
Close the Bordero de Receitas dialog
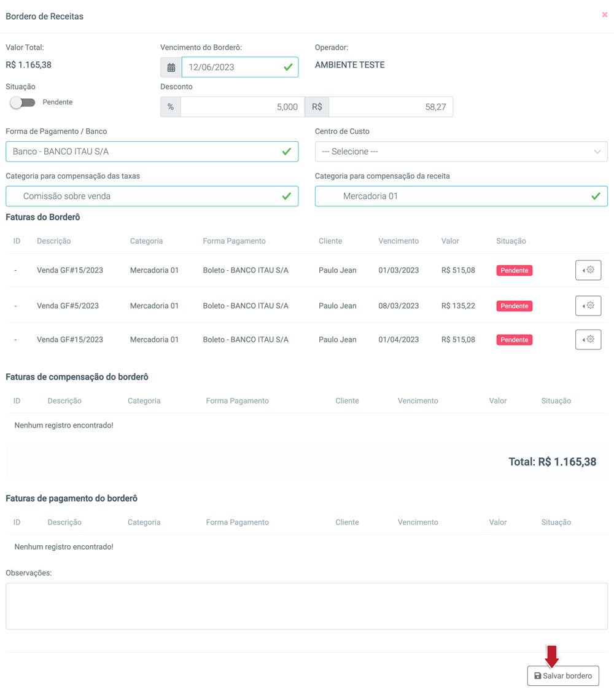coord(605,15)
